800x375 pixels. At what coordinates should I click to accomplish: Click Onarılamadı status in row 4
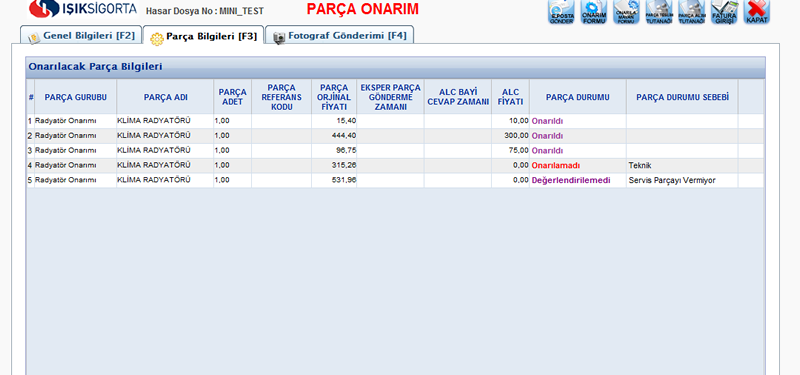click(x=556, y=165)
